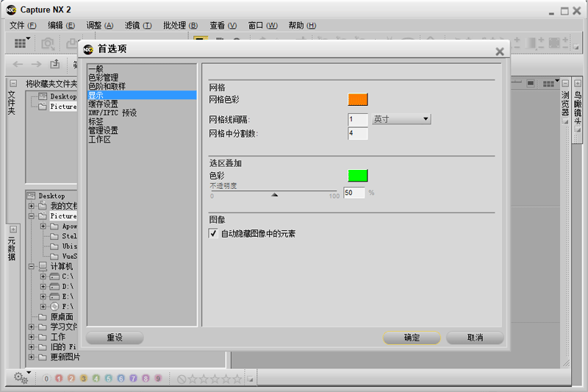Open the 编辑 menu

point(61,26)
